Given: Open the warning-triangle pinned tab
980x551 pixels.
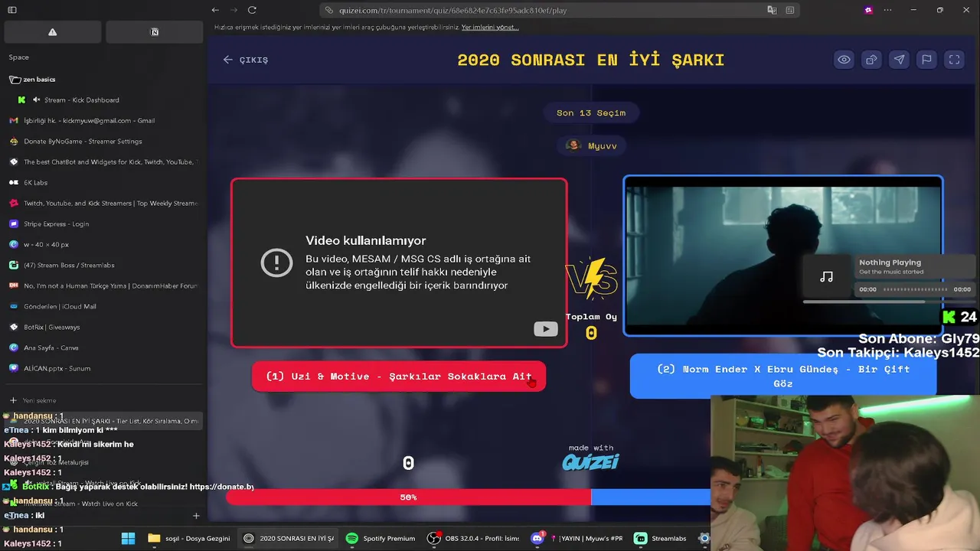Looking at the screenshot, I should point(53,32).
